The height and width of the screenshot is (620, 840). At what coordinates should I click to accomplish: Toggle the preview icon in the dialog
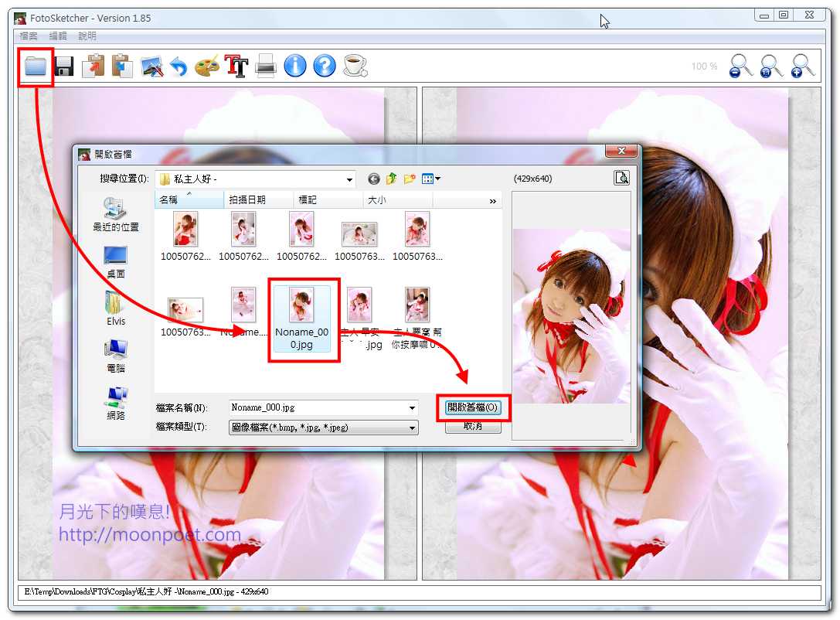pos(622,179)
